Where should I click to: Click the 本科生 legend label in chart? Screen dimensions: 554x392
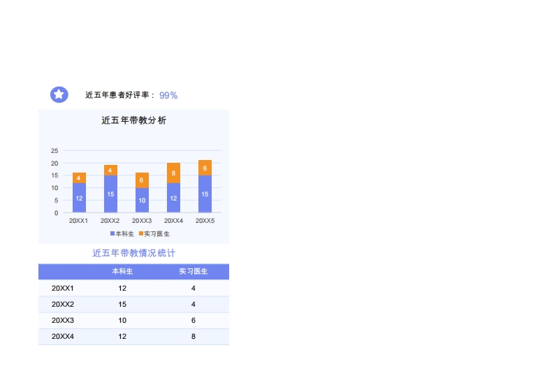click(125, 234)
